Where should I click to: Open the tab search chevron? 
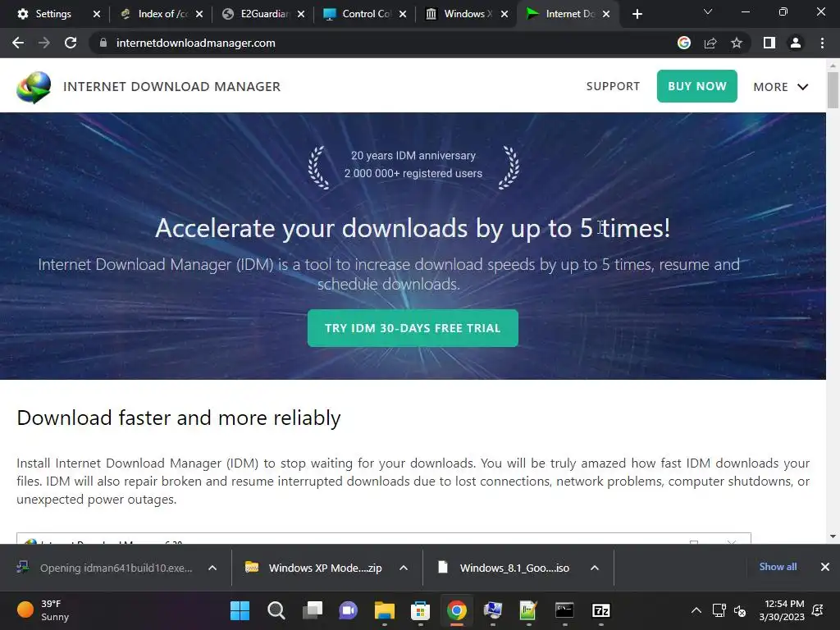tap(708, 11)
